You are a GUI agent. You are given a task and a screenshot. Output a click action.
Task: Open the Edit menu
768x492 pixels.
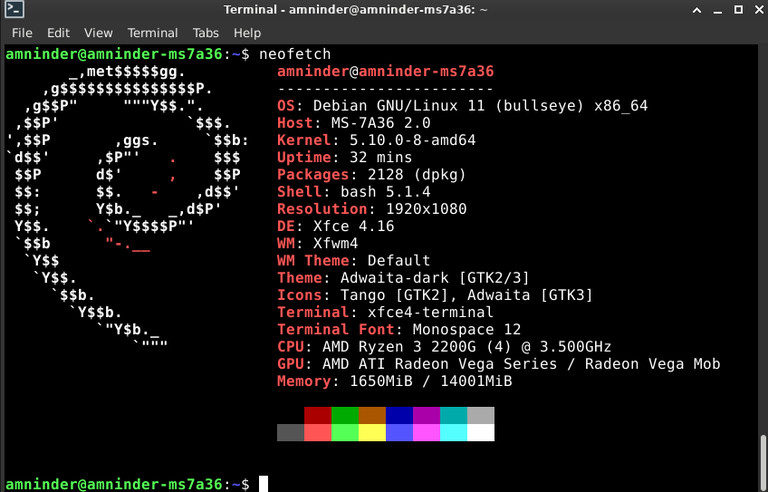click(58, 33)
